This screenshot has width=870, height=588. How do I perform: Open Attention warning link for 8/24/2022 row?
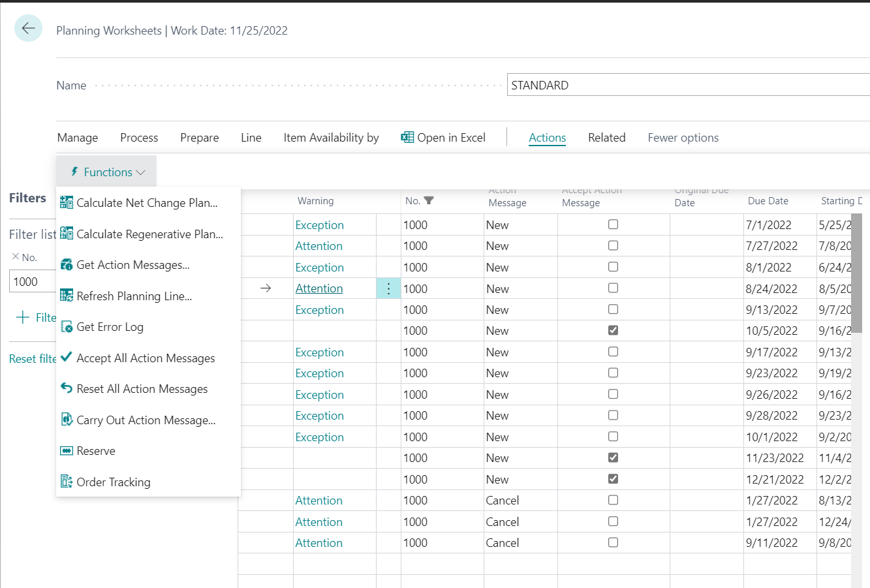click(x=319, y=288)
